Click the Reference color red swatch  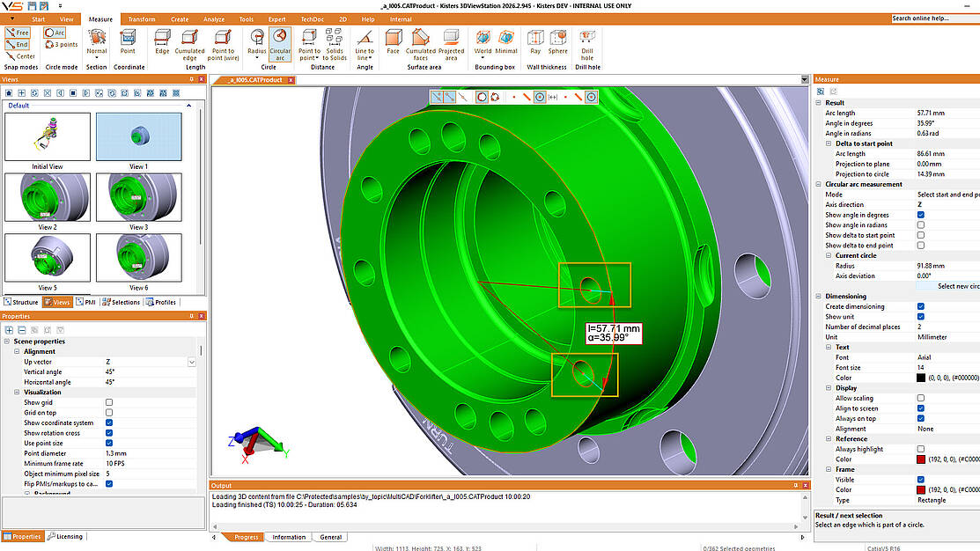coord(921,459)
